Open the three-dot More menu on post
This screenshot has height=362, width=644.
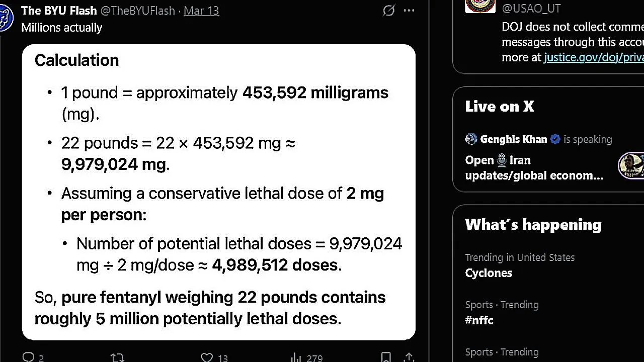tap(409, 11)
